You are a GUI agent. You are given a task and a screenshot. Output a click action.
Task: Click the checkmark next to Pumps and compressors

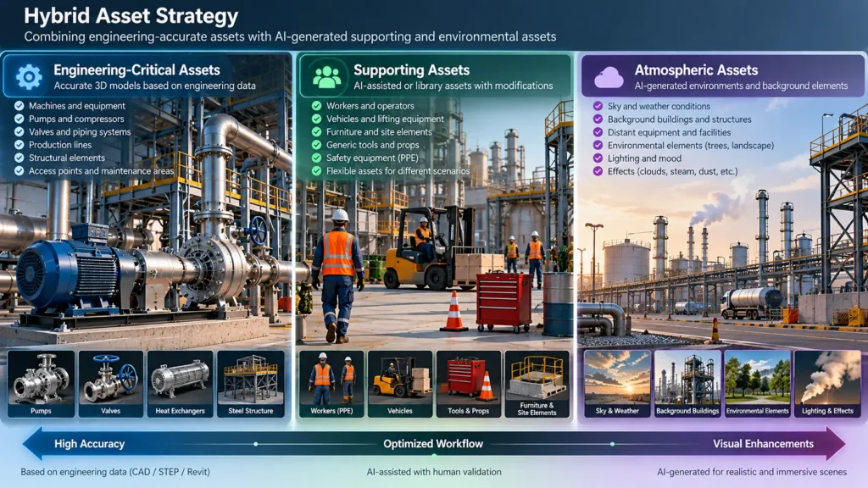point(19,119)
